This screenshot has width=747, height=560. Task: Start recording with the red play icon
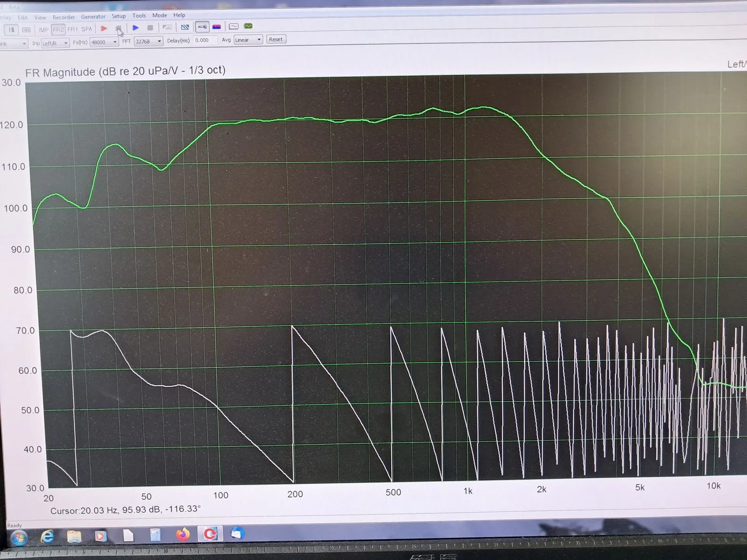104,28
